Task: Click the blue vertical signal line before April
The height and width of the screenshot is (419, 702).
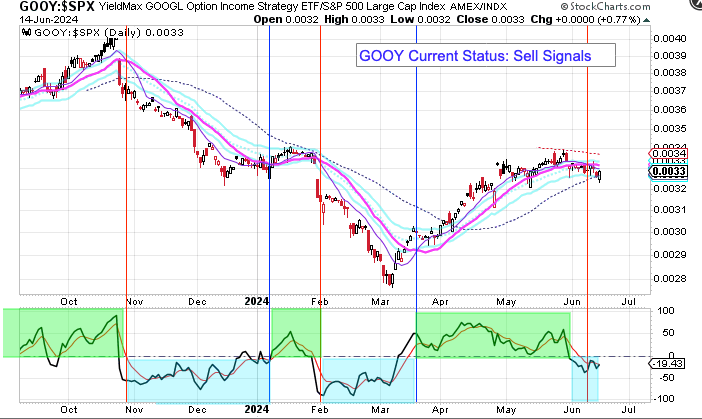Action: tap(416, 200)
